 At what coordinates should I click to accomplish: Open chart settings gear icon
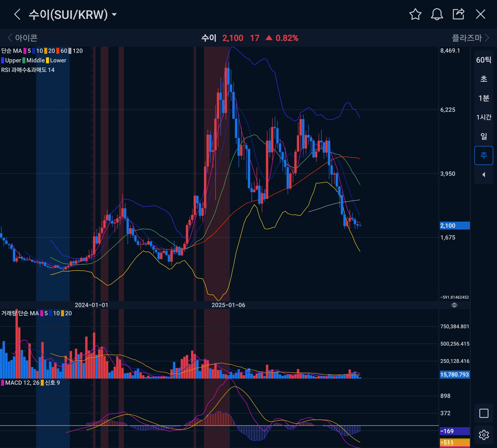pos(484,435)
